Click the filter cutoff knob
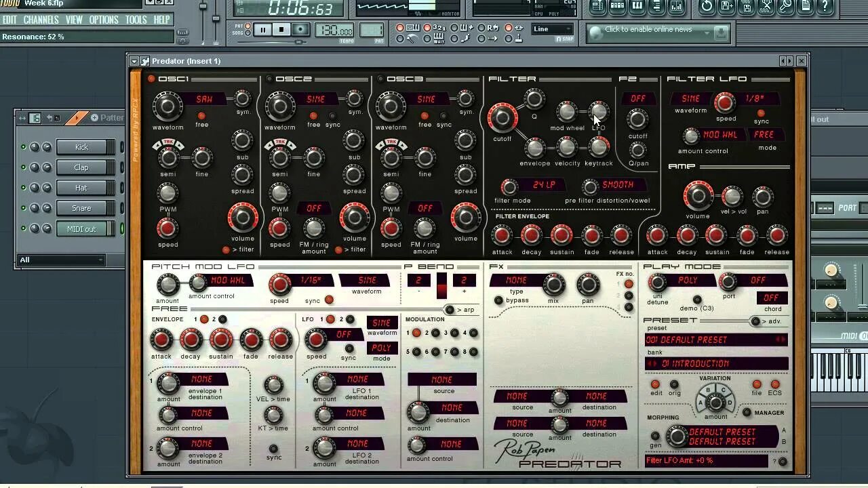Viewport: 868px width, 488px height. pos(502,118)
